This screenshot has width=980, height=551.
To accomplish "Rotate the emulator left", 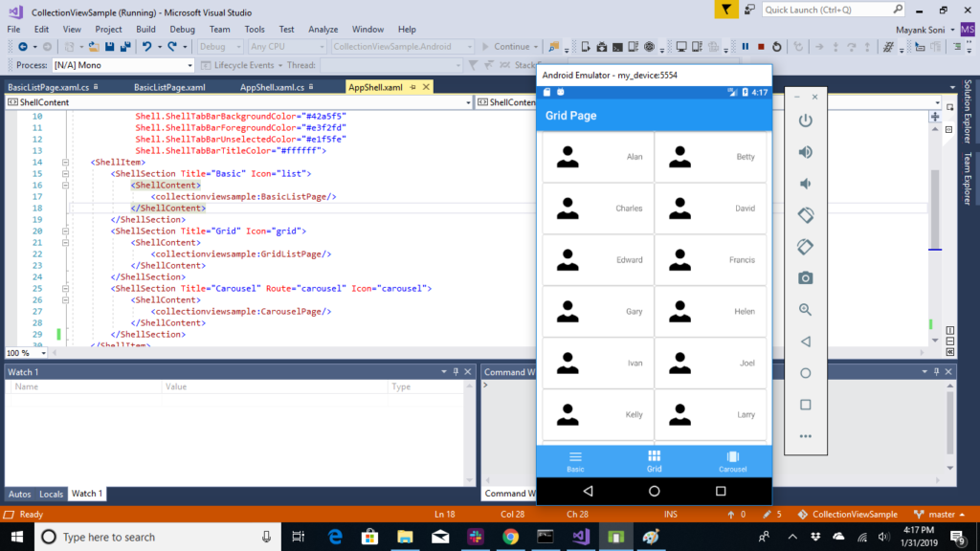I will point(806,215).
